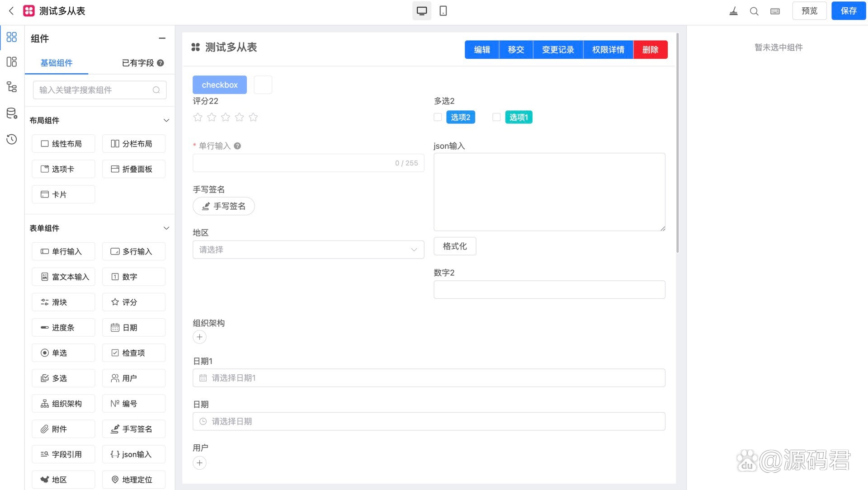Click the 预览 preview button

point(809,11)
